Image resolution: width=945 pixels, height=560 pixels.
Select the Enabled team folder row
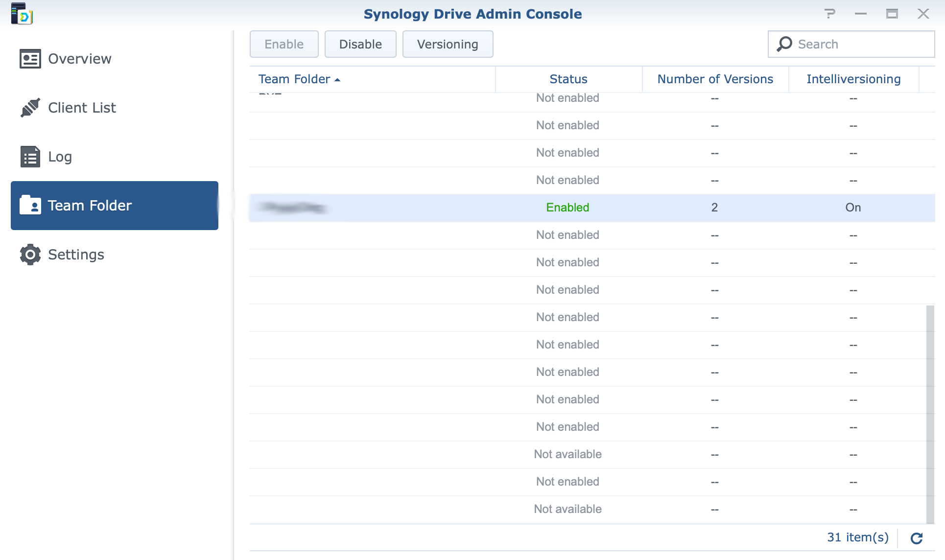(567, 208)
